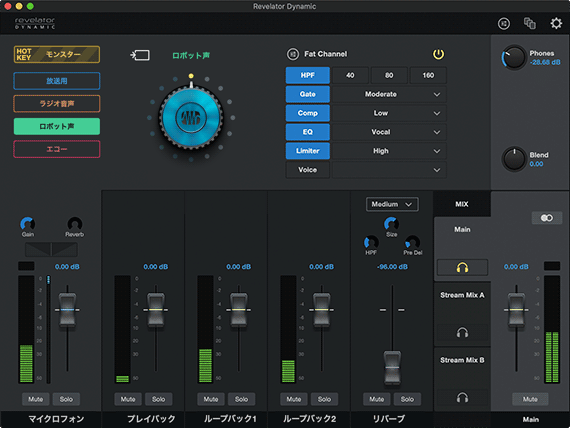Open the Limiter High dropdown
This screenshot has height=428, width=570.
[389, 151]
